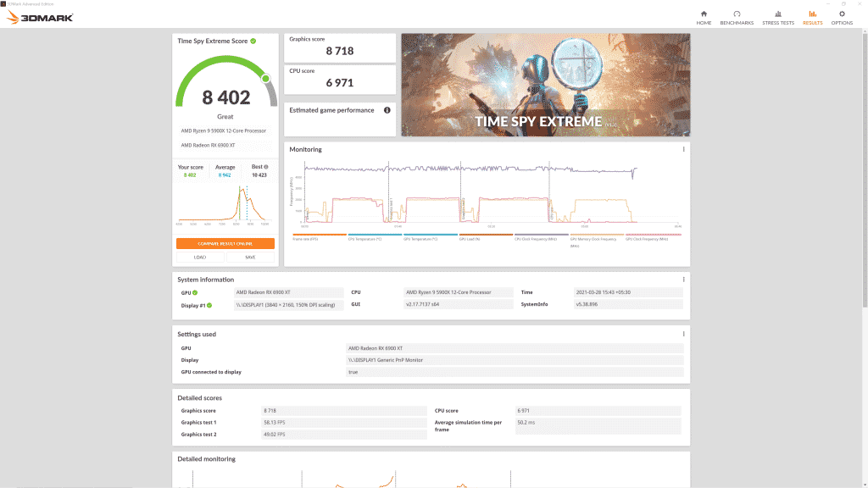The image size is (868, 488).
Task: Toggle GPU Clock Frequency legend series
Action: tap(654, 237)
